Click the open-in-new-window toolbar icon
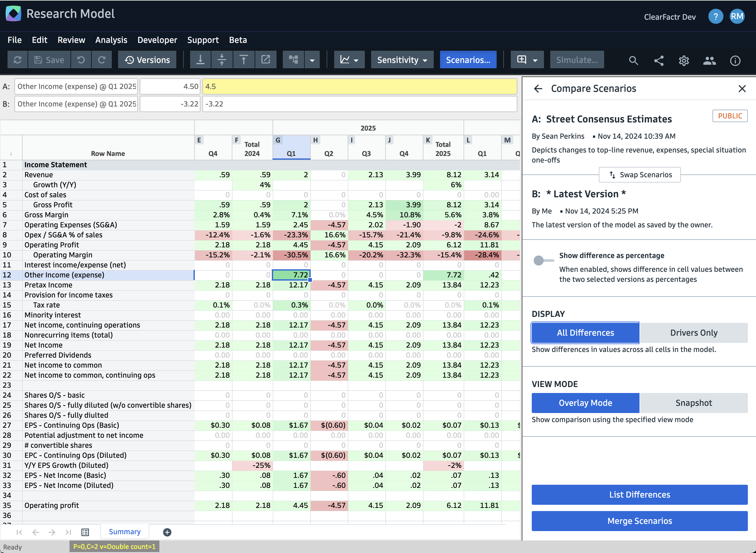The height and width of the screenshot is (553, 756). pyautogui.click(x=266, y=60)
